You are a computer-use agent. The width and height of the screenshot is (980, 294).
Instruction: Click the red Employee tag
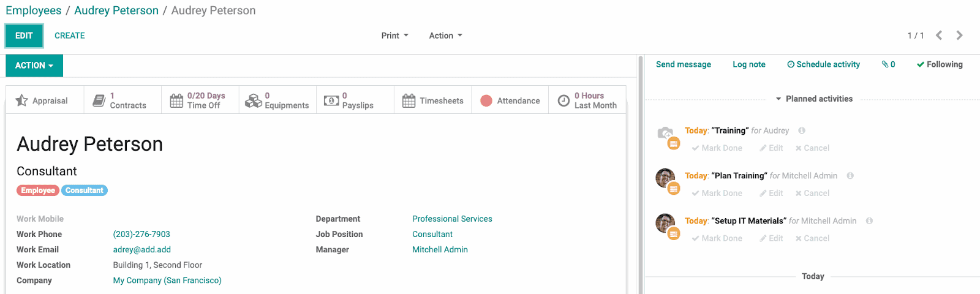click(38, 190)
